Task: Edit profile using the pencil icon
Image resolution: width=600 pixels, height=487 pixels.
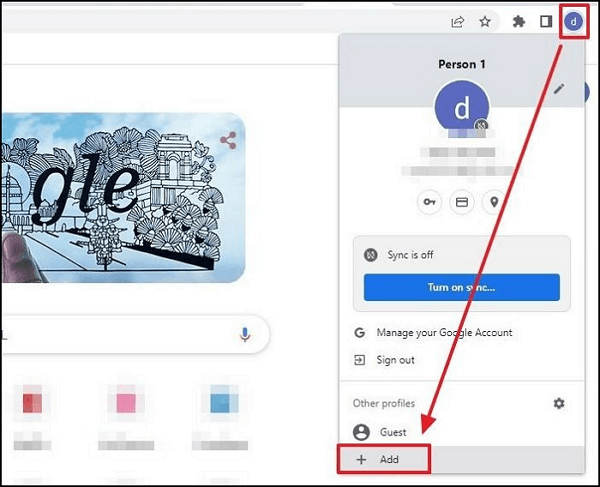Action: pos(559,89)
